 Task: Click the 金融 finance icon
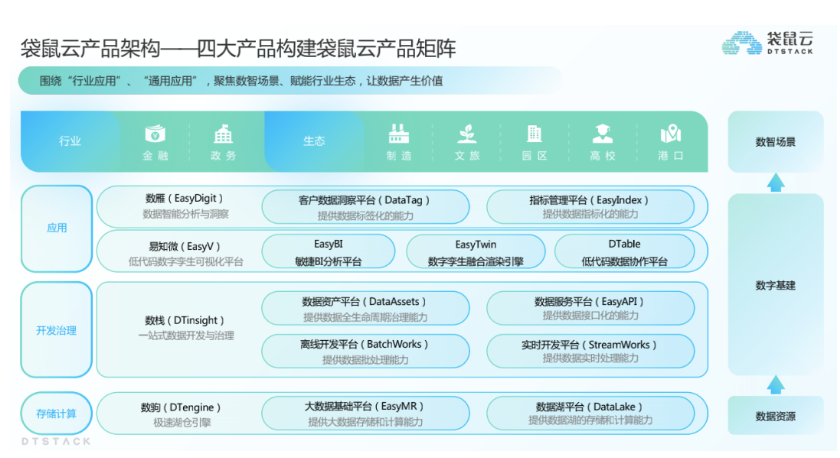coord(155,133)
